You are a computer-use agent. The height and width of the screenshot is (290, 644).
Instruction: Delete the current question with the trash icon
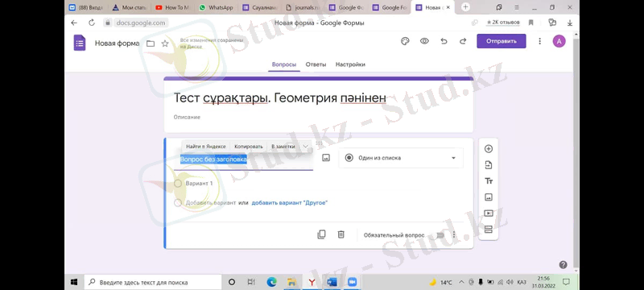[341, 234]
